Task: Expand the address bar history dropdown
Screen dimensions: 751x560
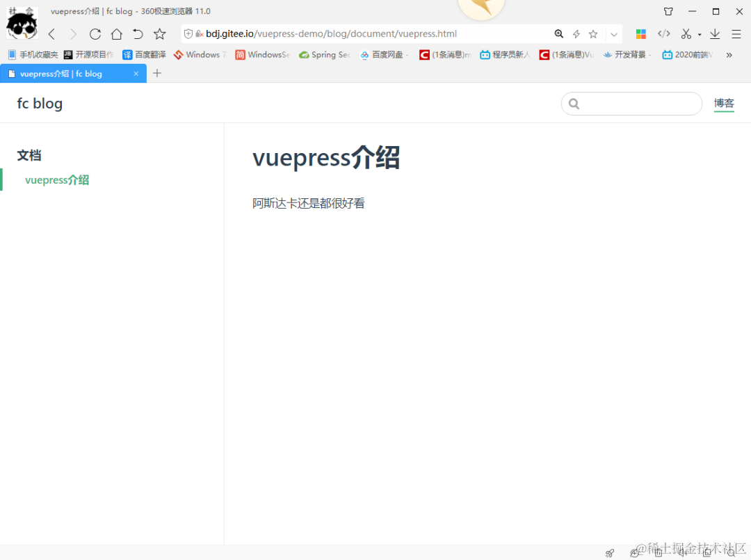Action: (613, 33)
